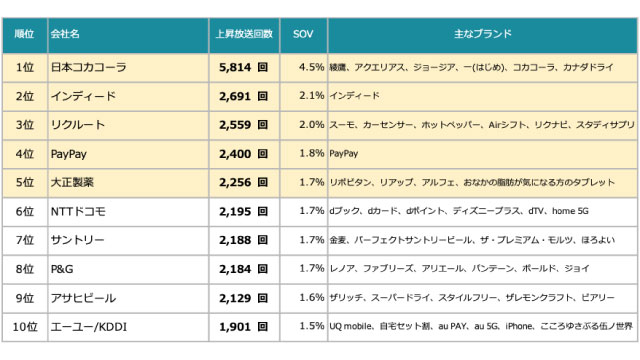Click the 順位 column header
This screenshot has width=640, height=360.
click(x=24, y=34)
